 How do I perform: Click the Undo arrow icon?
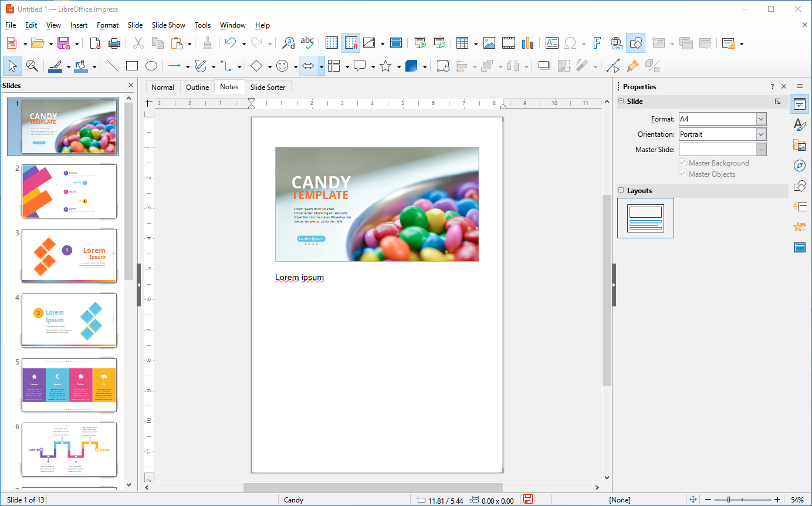tap(231, 43)
